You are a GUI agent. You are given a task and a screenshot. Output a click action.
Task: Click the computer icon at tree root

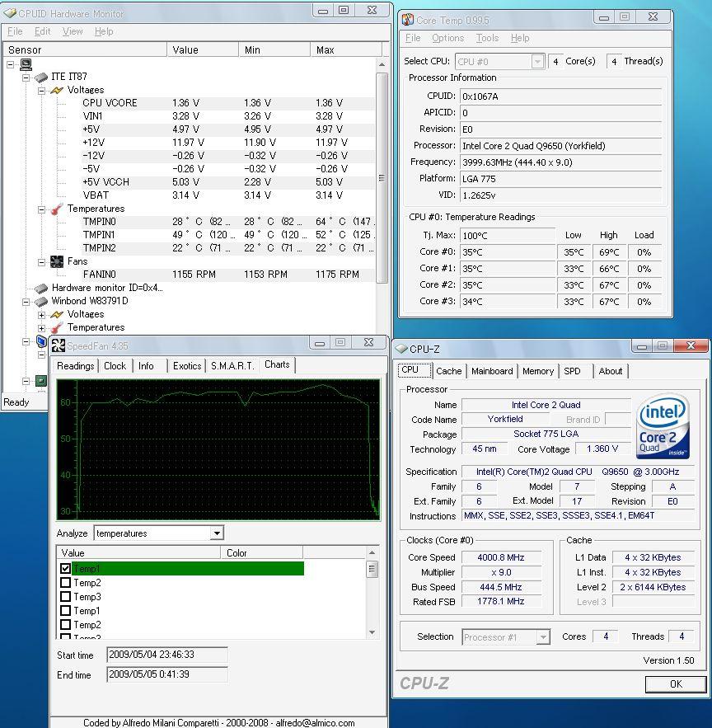(x=26, y=64)
